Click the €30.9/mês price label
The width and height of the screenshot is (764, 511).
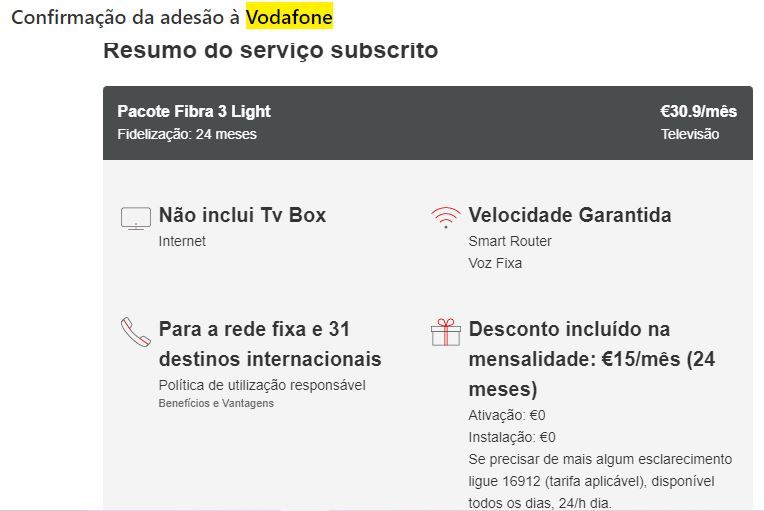pos(698,111)
